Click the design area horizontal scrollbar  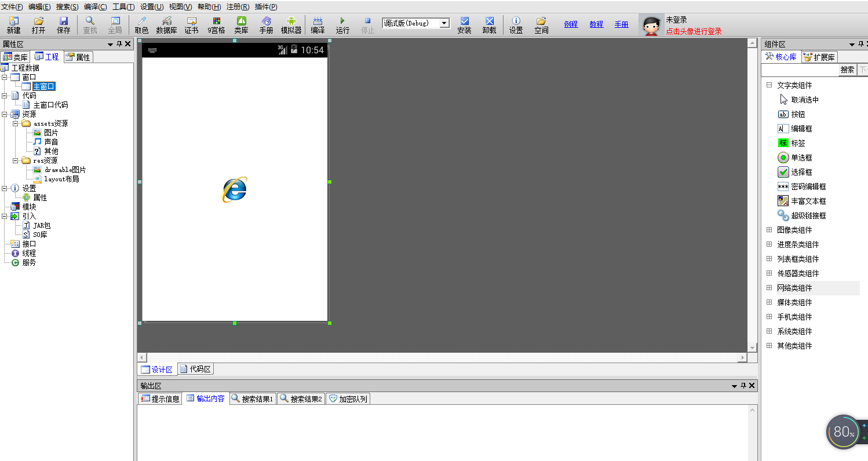point(442,357)
